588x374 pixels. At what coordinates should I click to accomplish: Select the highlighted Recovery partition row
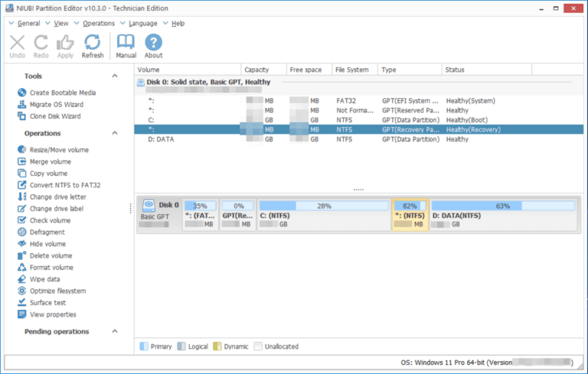coord(359,130)
